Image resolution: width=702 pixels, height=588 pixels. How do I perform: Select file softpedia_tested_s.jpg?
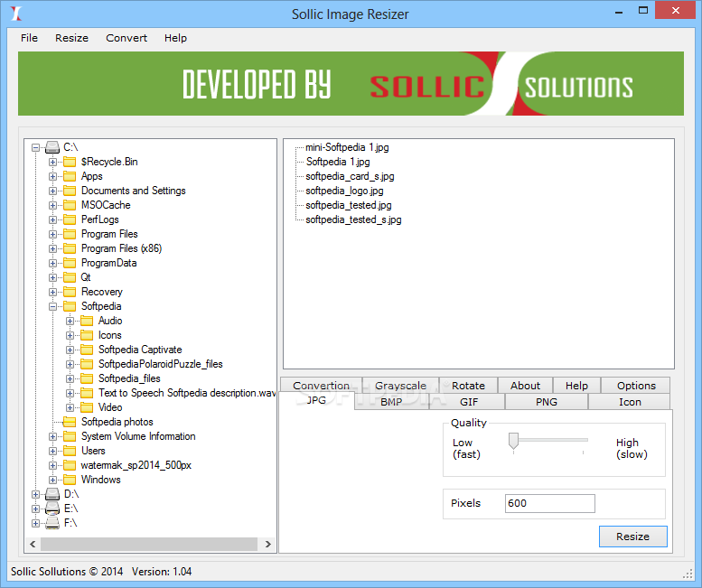click(x=353, y=219)
